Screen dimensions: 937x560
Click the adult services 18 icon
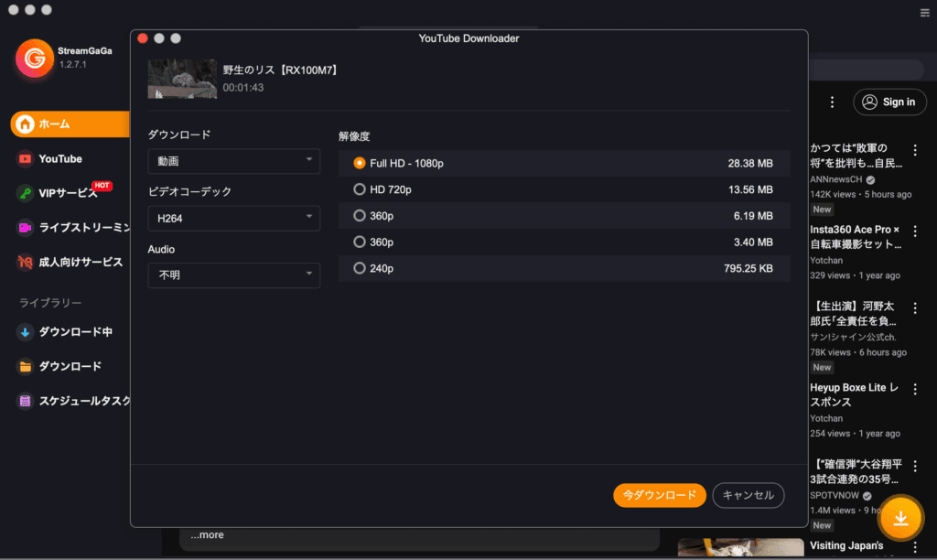click(x=25, y=262)
